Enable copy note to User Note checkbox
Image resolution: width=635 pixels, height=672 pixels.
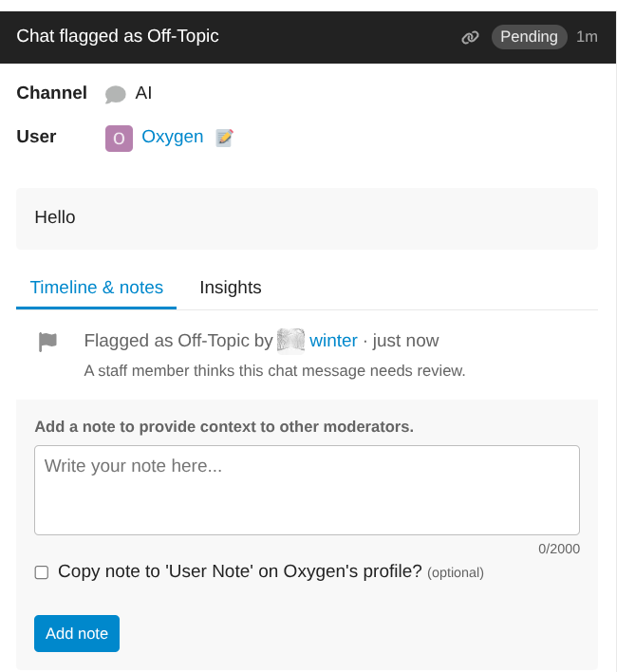coord(42,572)
